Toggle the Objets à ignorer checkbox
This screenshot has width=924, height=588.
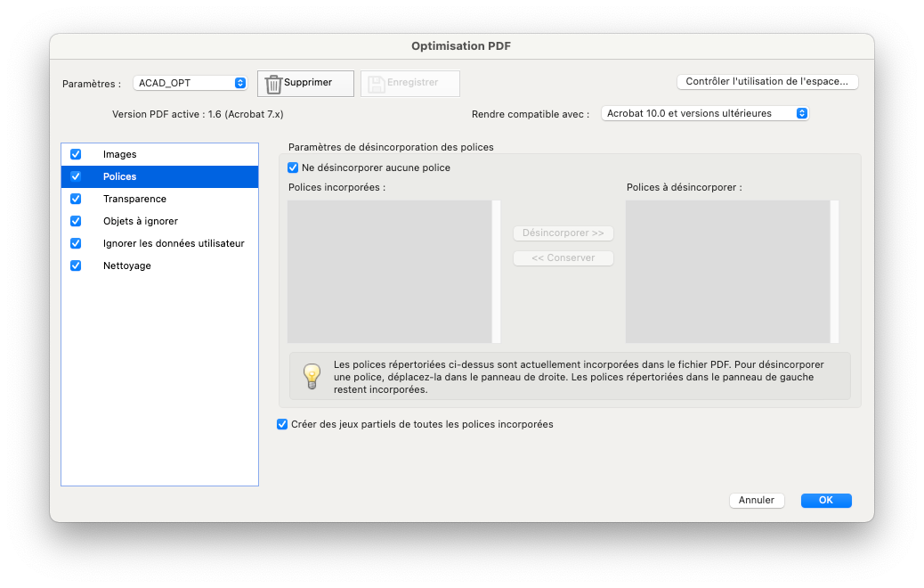click(x=76, y=221)
